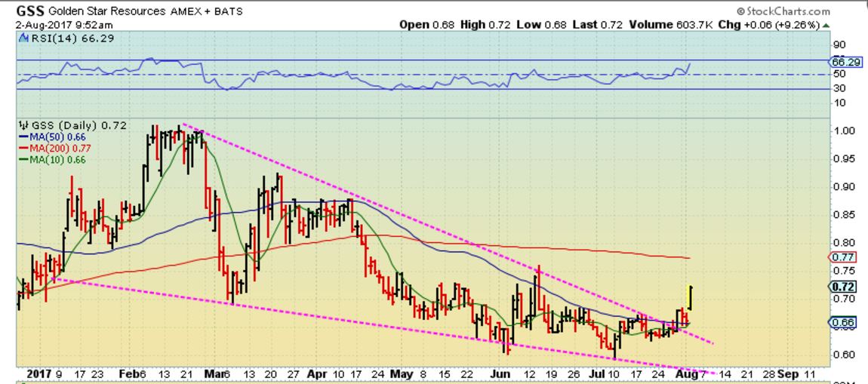The height and width of the screenshot is (384, 868).
Task: Click the Sep month label on the date axis
Action: tap(788, 374)
